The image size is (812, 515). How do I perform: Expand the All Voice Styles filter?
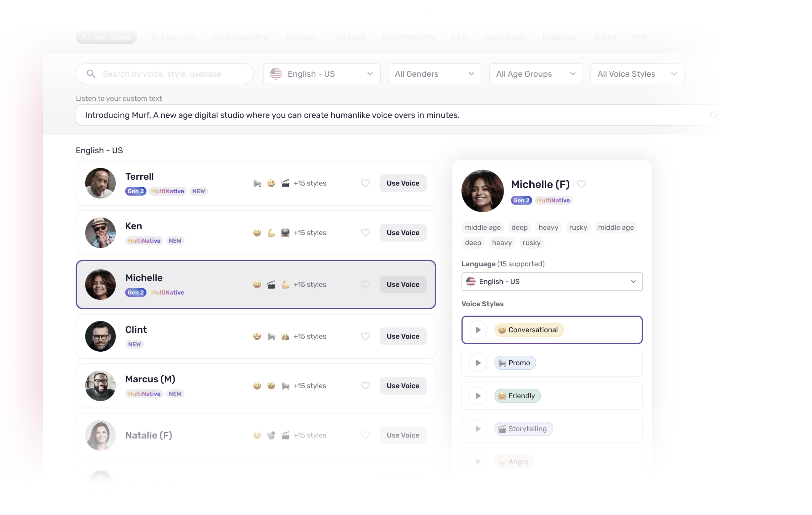[637, 74]
